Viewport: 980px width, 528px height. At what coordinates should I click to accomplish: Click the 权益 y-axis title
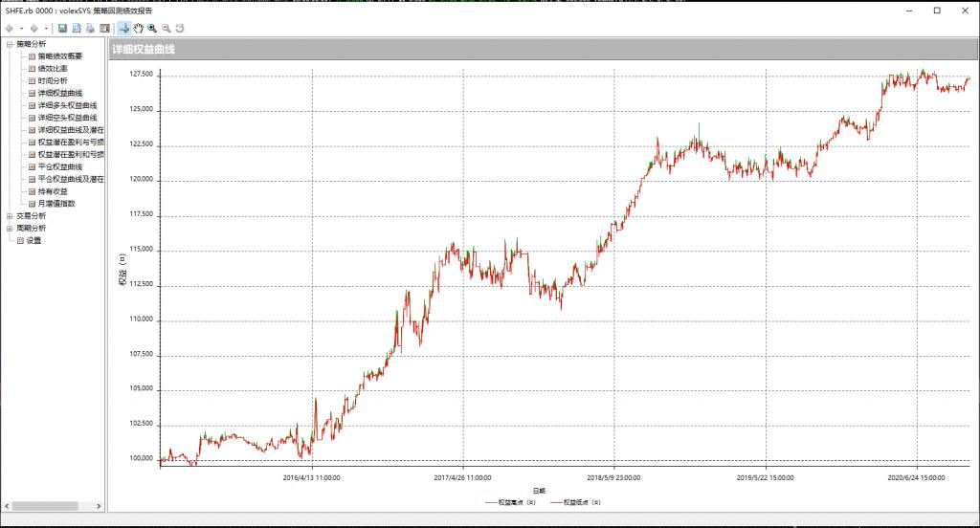(x=122, y=270)
